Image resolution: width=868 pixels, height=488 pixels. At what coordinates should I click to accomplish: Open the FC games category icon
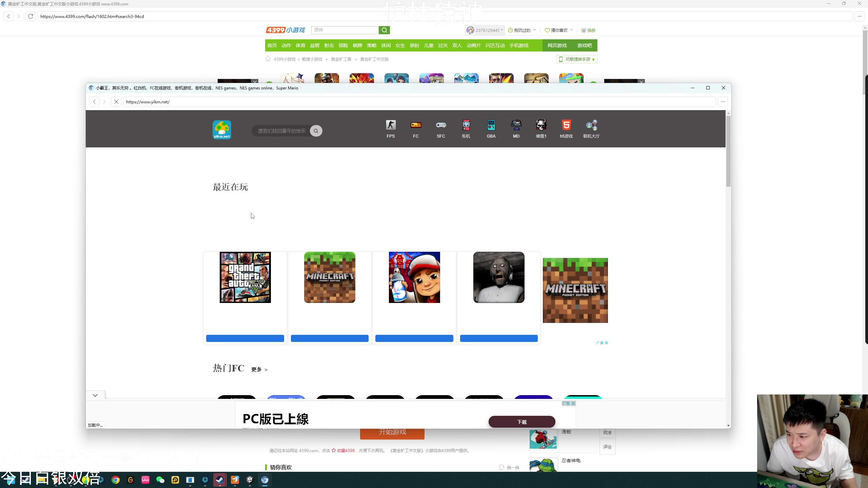click(416, 125)
